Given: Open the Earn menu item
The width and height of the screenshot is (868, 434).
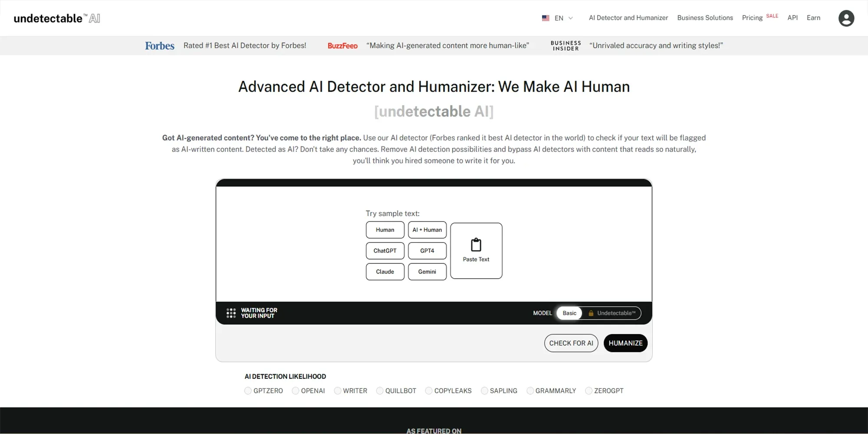Looking at the screenshot, I should pyautogui.click(x=813, y=18).
